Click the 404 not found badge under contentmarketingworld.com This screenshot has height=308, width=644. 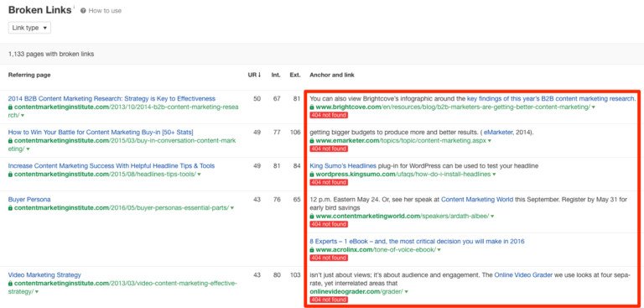(x=329, y=224)
